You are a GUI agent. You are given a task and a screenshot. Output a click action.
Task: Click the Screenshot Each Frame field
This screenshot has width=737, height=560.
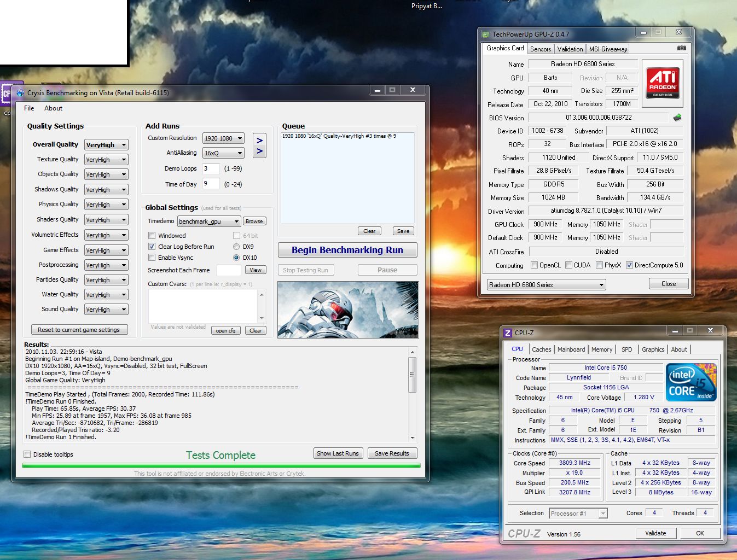click(228, 270)
